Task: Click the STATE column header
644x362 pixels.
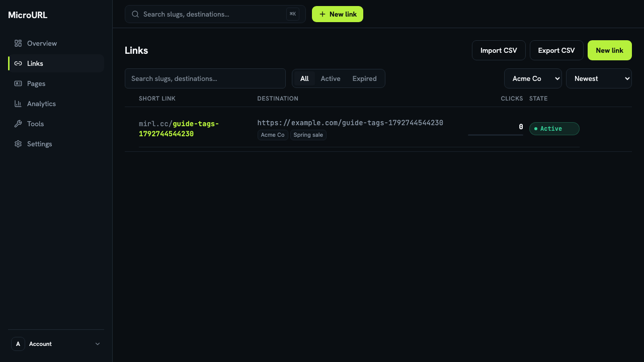Action: pyautogui.click(x=538, y=99)
